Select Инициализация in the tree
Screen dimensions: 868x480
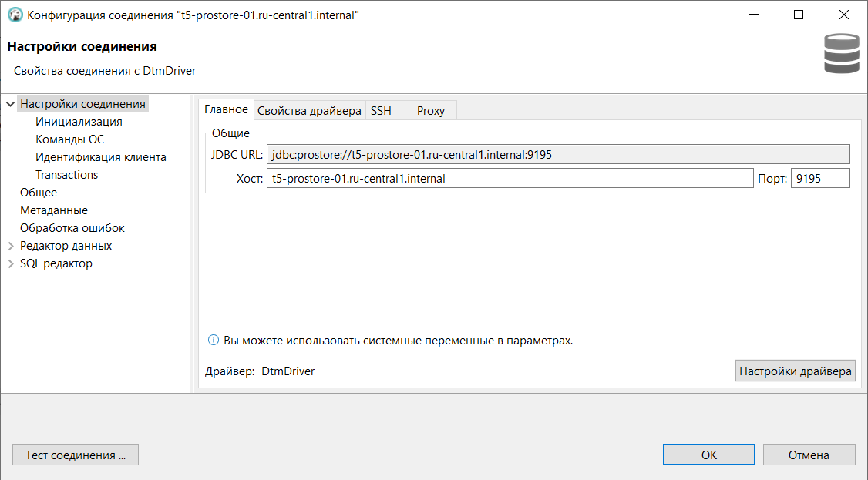click(79, 122)
